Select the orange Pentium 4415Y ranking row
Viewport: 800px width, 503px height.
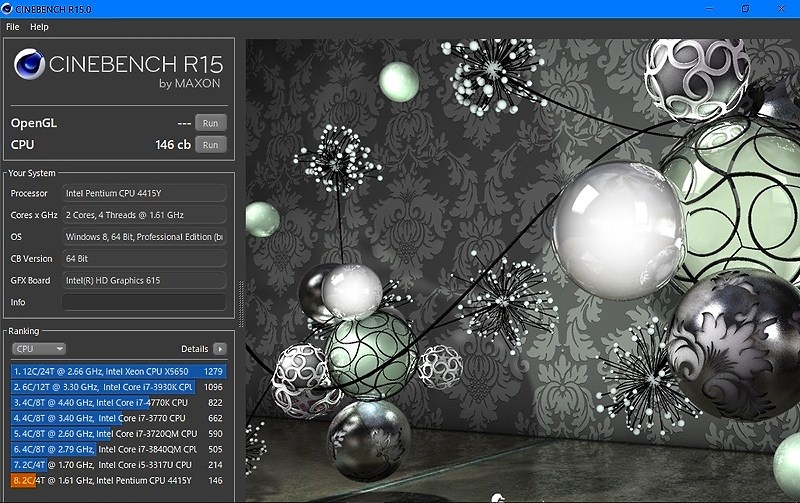tap(119, 481)
